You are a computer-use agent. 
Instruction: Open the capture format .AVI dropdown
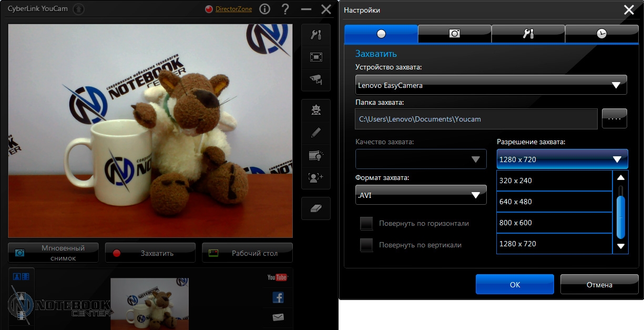tap(421, 195)
